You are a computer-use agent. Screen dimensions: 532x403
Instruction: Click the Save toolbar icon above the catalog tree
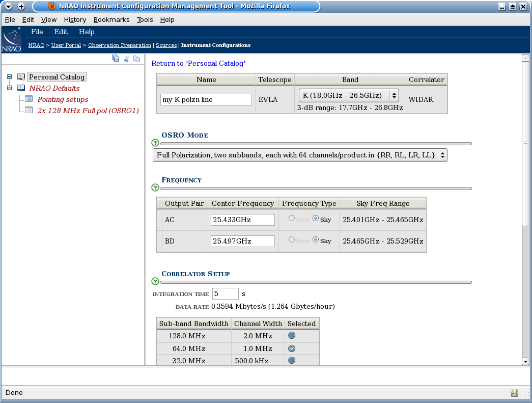(x=116, y=58)
